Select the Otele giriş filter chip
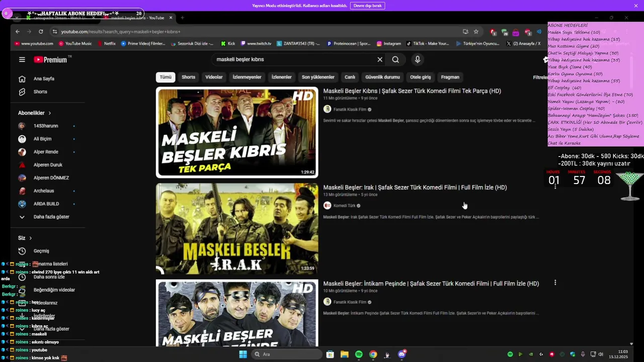Viewport: 644px width, 362px height. (420, 77)
